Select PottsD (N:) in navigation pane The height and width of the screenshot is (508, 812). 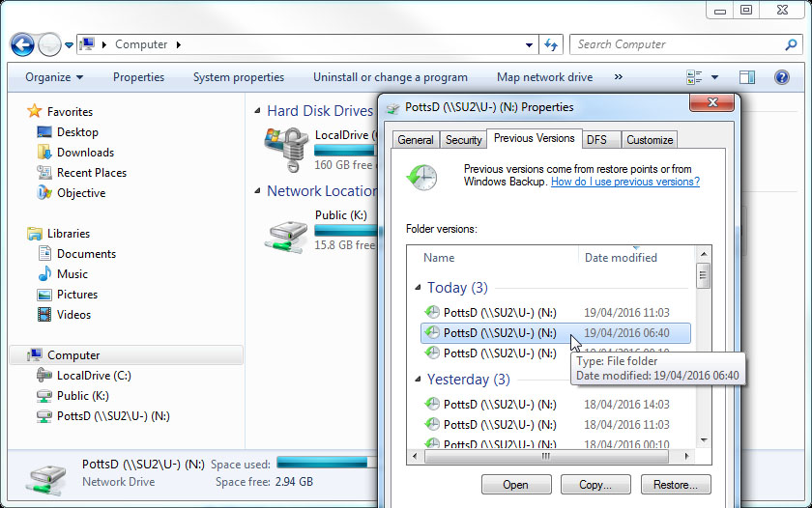(x=113, y=416)
